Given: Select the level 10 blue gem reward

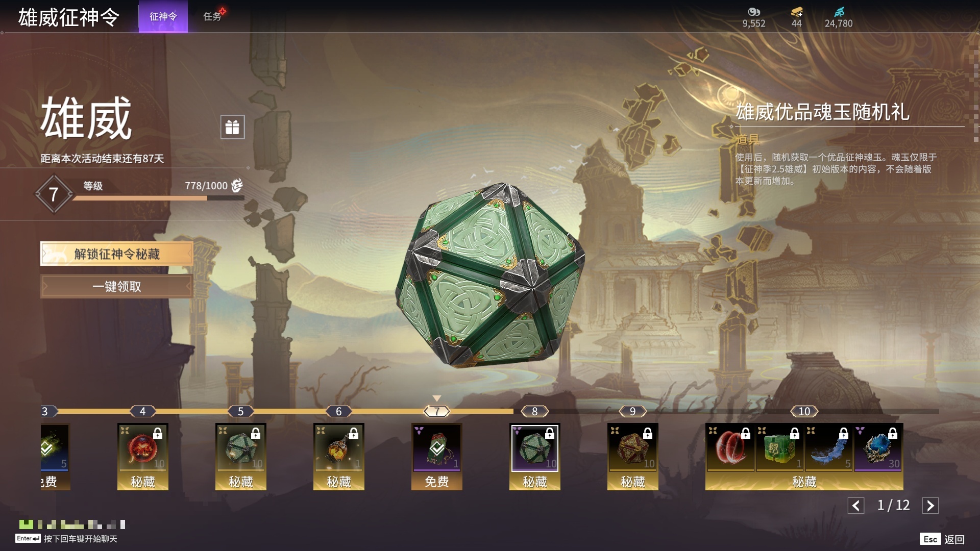Looking at the screenshot, I should click(x=878, y=448).
